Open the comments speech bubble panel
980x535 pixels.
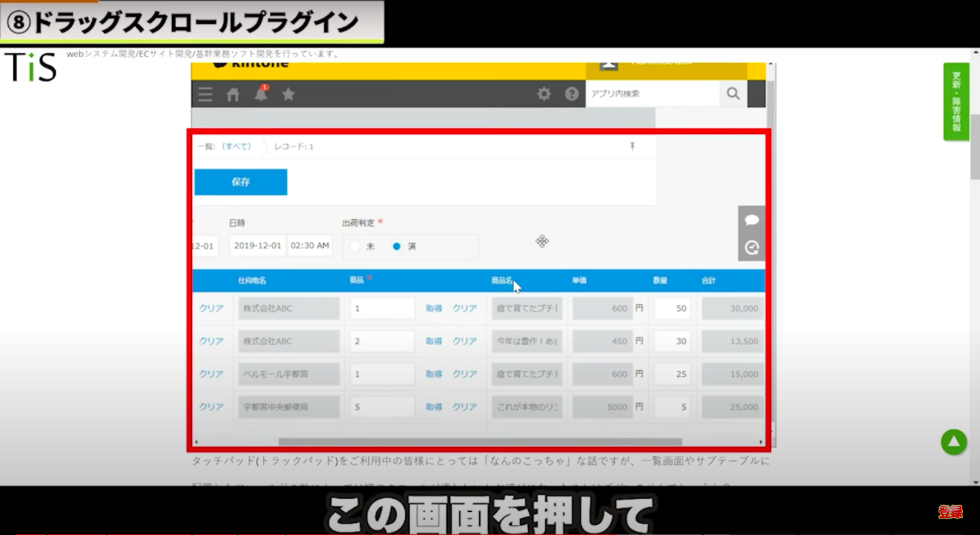[x=752, y=220]
